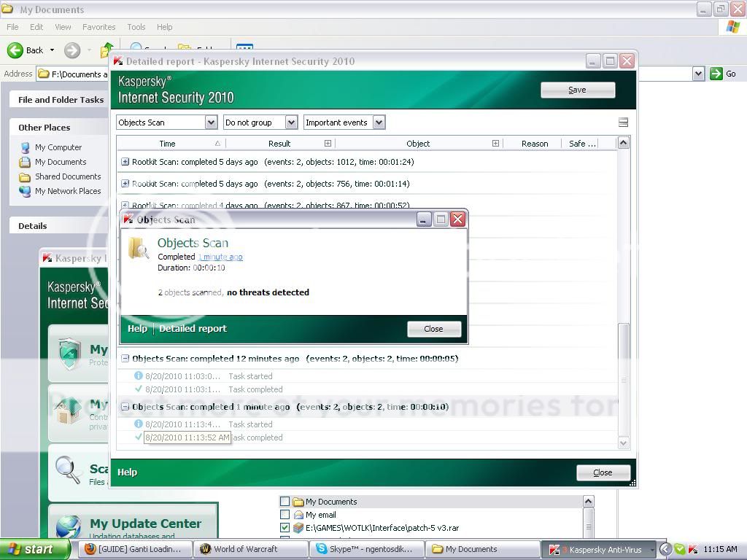Uncheck the patch-5 v3.rar checkbox
Image resolution: width=747 pixels, height=560 pixels.
(x=285, y=527)
